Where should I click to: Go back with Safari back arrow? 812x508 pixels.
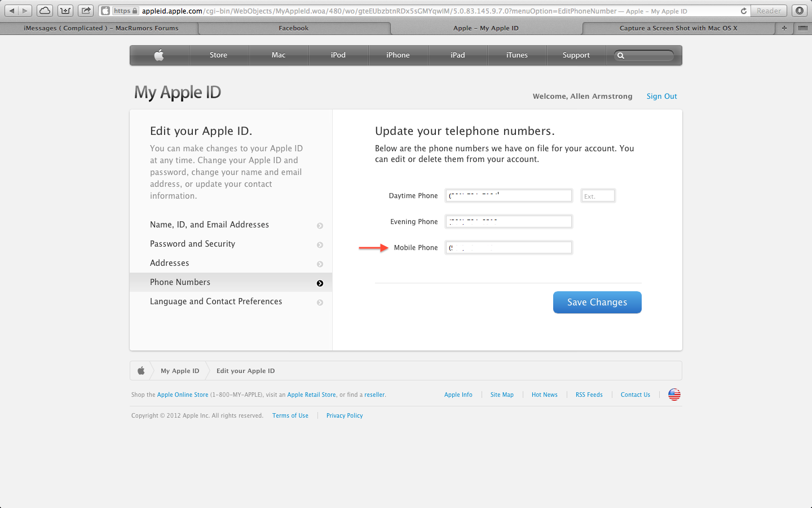pos(12,11)
